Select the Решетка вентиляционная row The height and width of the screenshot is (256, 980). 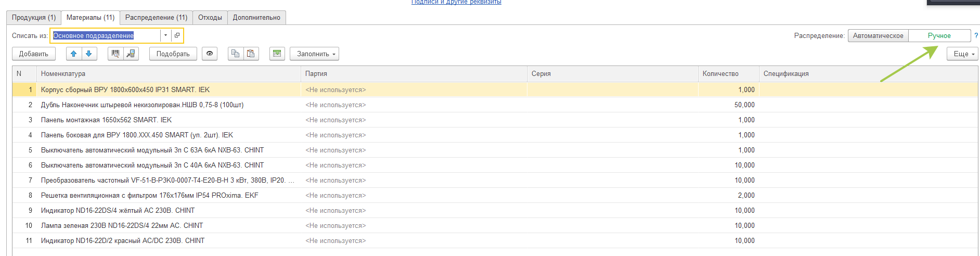pos(149,195)
